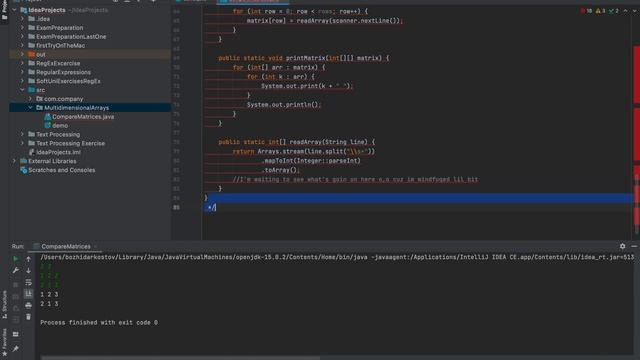This screenshot has width=640, height=360.
Task: Select the out folder row
Action: 90,54
